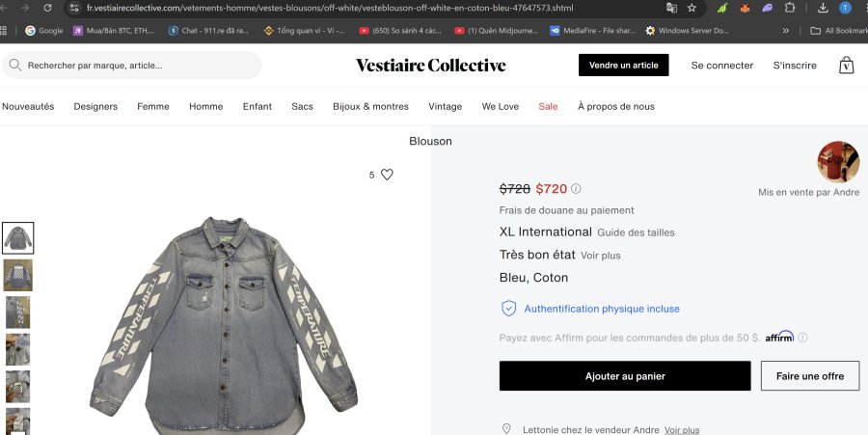Click the Affirm info icon
The width and height of the screenshot is (868, 435).
click(x=802, y=338)
